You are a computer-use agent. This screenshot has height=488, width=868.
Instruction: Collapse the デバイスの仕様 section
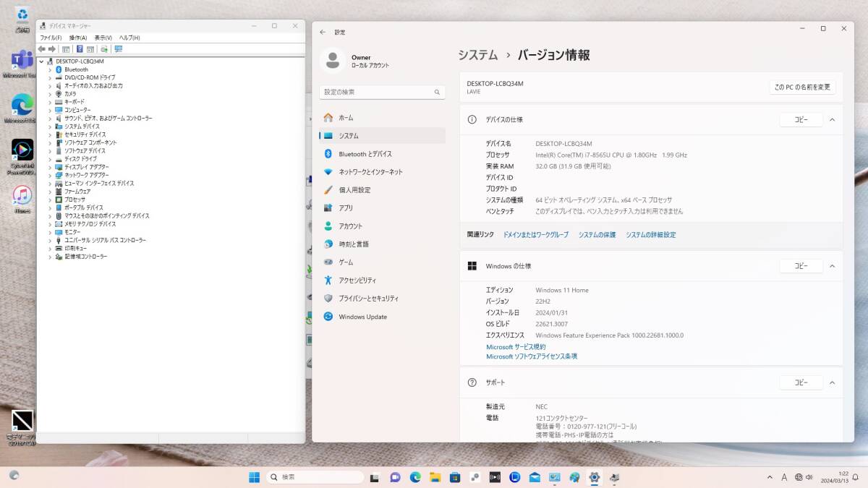point(832,119)
